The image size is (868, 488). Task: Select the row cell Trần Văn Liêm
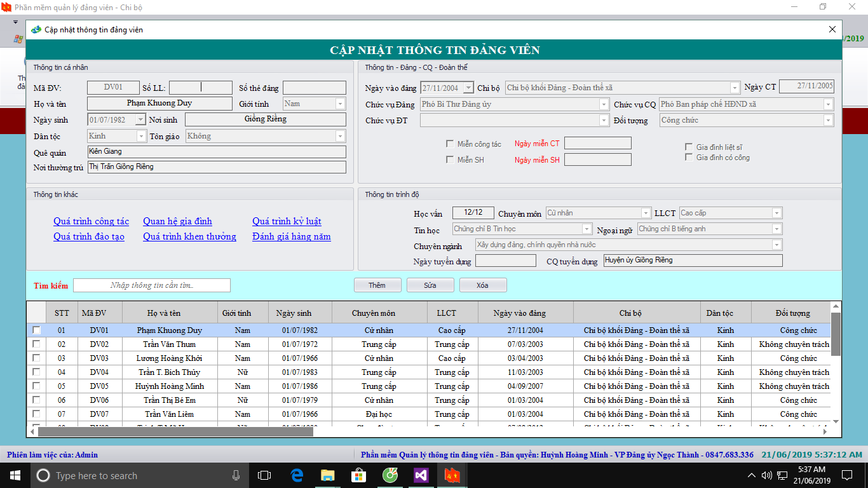click(x=170, y=414)
